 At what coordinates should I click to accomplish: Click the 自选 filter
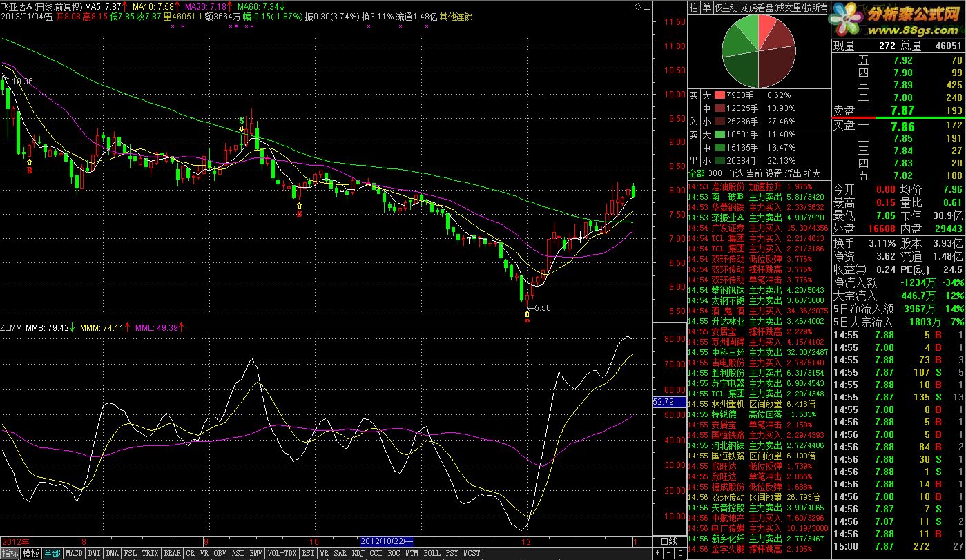(735, 173)
